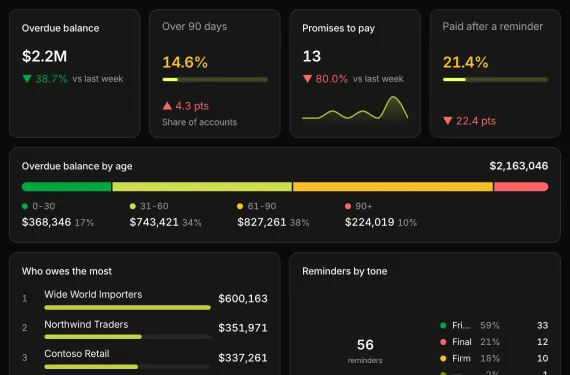Click the Reminders by tone heading
Viewport: 570px width, 375px height.
pyautogui.click(x=345, y=271)
